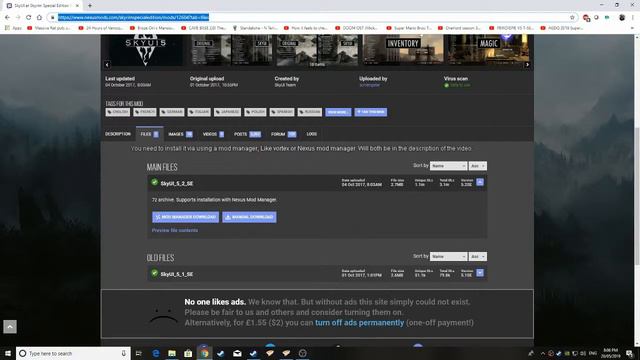Open Microsoft Store from the taskbar
Viewport: 640px width, 360px height.
tap(188, 353)
